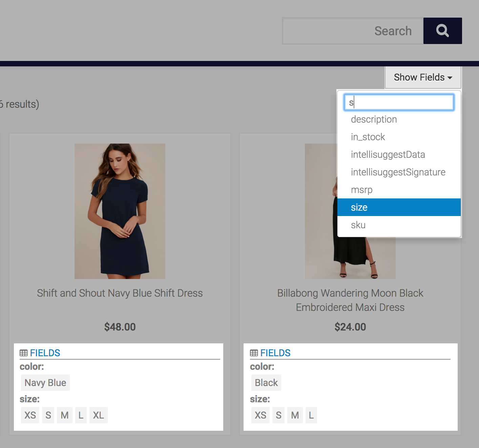Select the XS size tag on black dress
Image resolution: width=479 pixels, height=448 pixels.
click(x=260, y=415)
